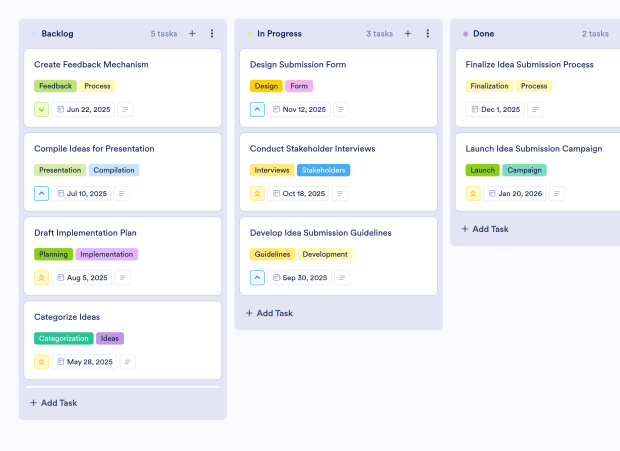Screen dimensions: 620x451
Task: Open the Finalize Idea Submission Process card
Action: (529, 65)
